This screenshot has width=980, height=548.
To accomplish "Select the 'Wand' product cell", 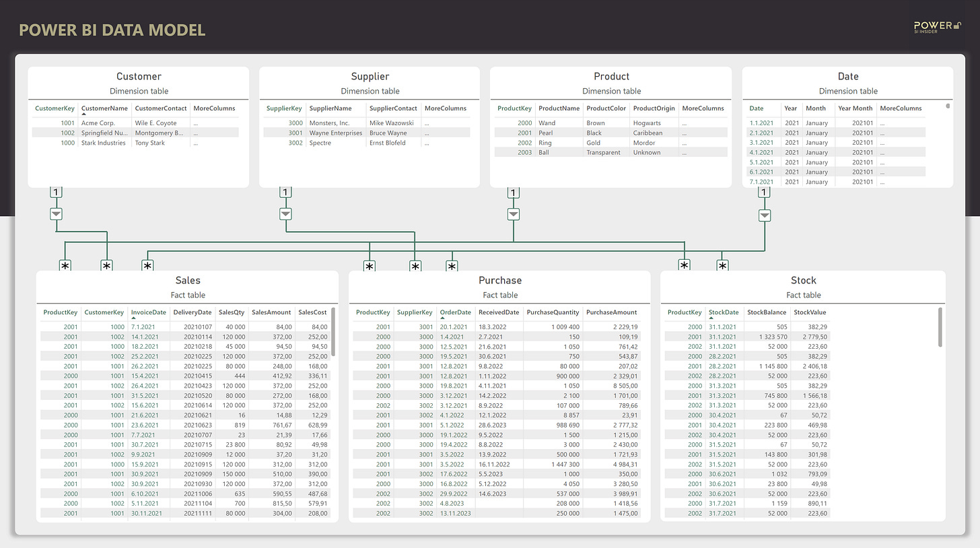I will point(547,123).
